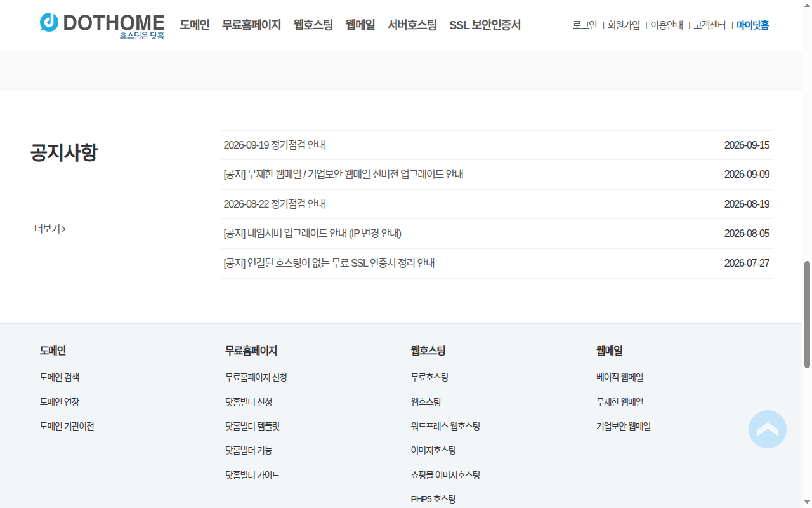The width and height of the screenshot is (812, 508).
Task: Open the 무료 SSL 인증서 정리 안내 notice
Action: tap(329, 263)
